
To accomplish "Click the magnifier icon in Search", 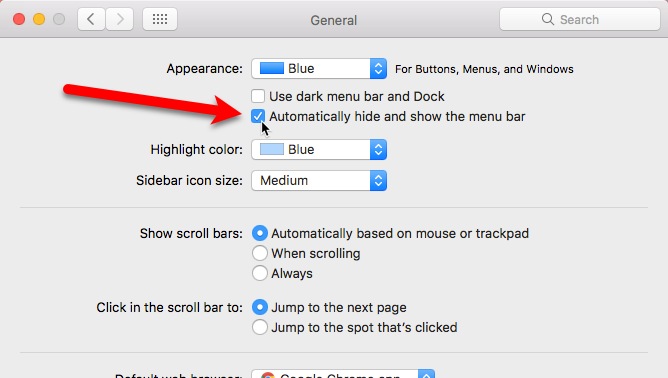I will (547, 19).
